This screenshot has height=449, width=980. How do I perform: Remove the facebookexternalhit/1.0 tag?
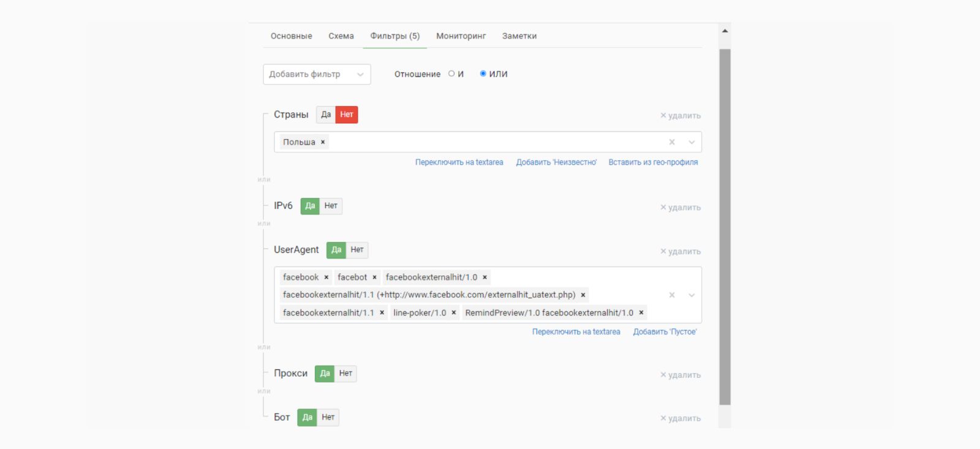[485, 277]
